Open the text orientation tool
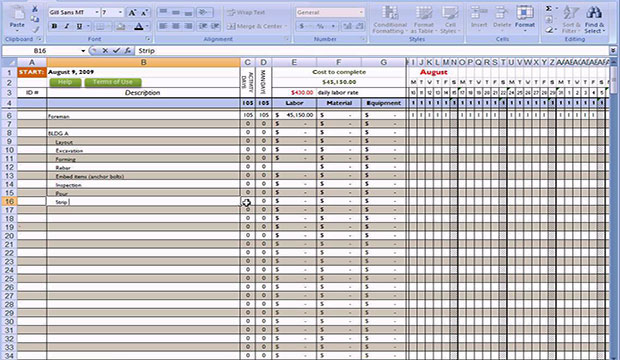The height and width of the screenshot is (360, 620). (x=204, y=13)
